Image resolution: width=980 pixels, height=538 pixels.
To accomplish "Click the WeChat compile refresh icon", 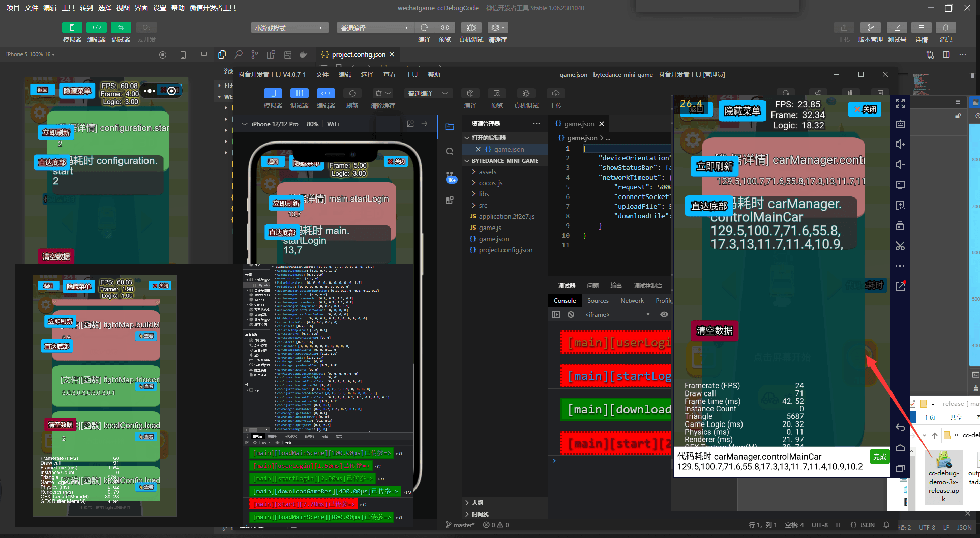I will 424,27.
